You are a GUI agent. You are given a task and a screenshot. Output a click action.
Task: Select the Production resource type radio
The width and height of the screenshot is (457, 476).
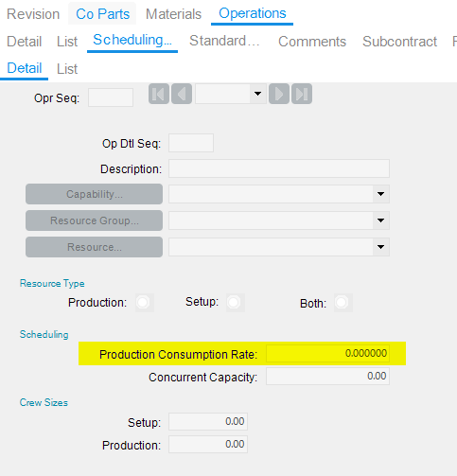pos(143,303)
